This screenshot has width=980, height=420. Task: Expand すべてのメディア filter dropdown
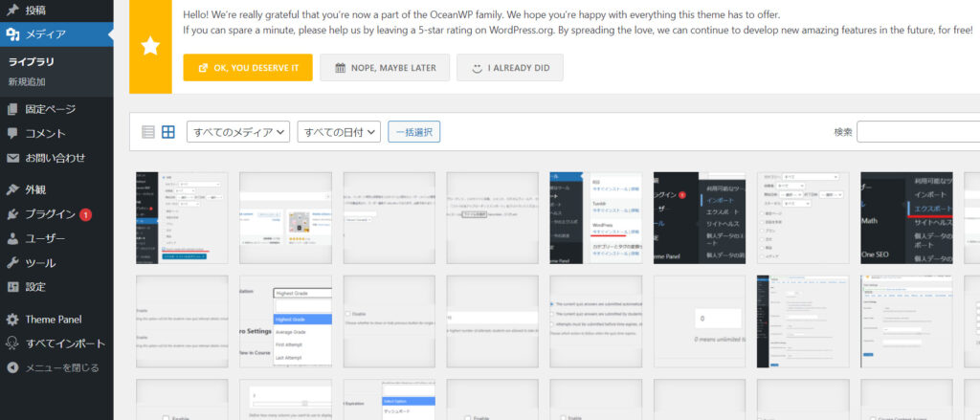[238, 132]
